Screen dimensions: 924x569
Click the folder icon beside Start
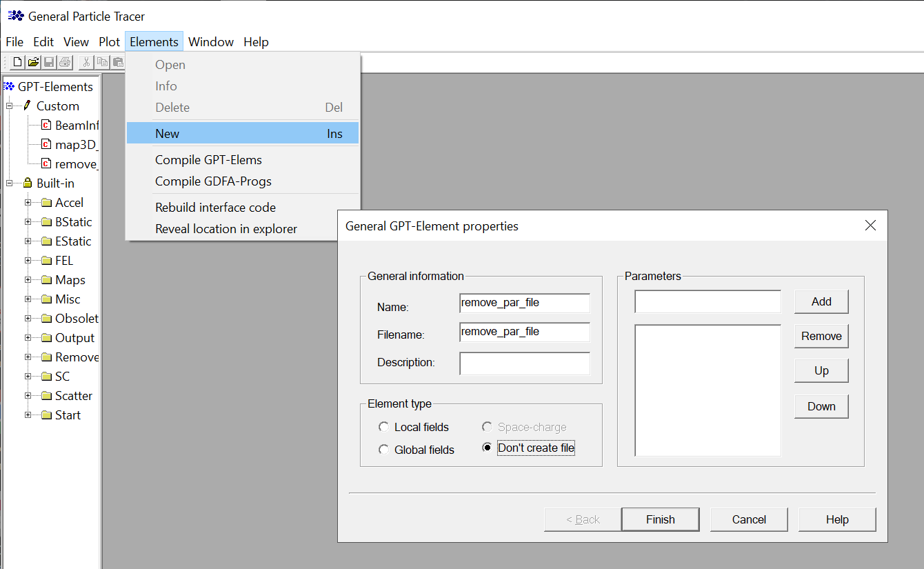point(46,415)
